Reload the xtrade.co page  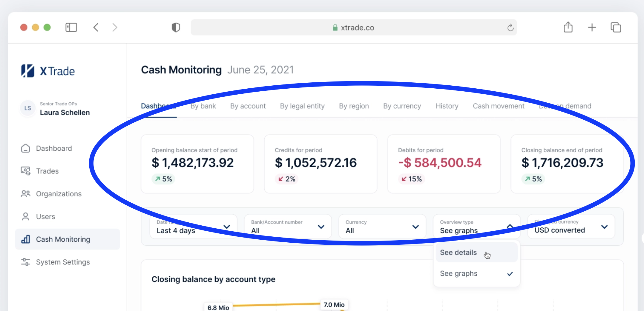point(510,27)
